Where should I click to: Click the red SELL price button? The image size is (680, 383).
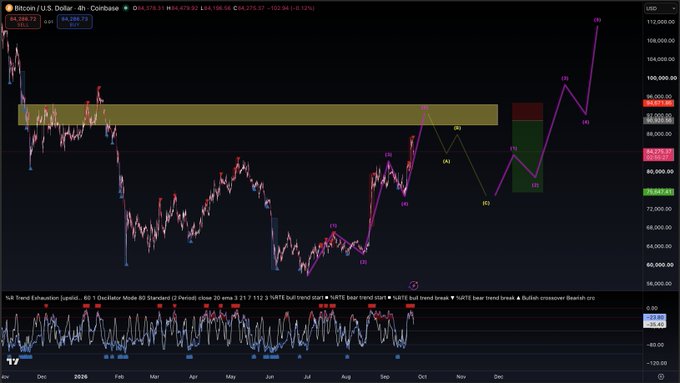23,22
